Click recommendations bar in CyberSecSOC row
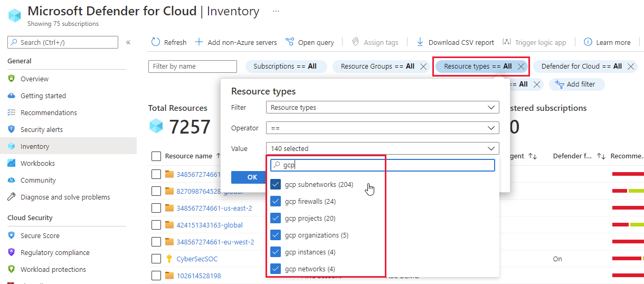The height and width of the screenshot is (284, 644). pyautogui.click(x=628, y=259)
